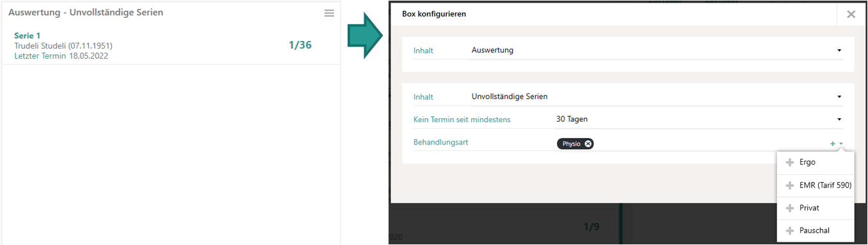Image resolution: width=868 pixels, height=245 pixels.
Task: Close the Box konfigurieren dialog
Action: [x=851, y=14]
